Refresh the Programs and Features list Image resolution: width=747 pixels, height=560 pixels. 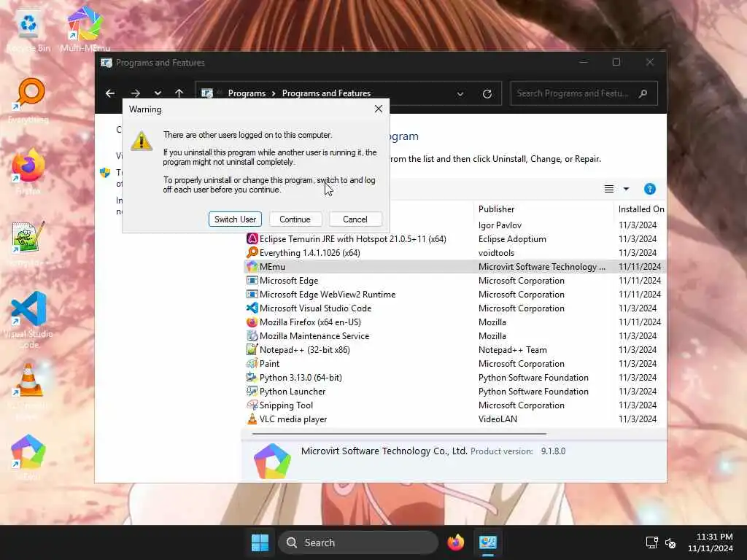pos(487,94)
